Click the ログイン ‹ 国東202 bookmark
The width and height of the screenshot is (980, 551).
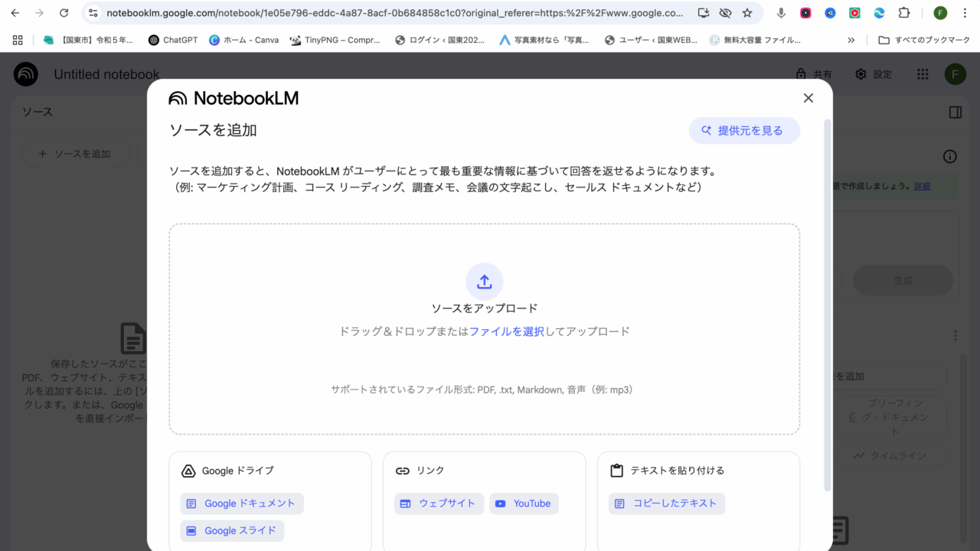[x=439, y=40]
